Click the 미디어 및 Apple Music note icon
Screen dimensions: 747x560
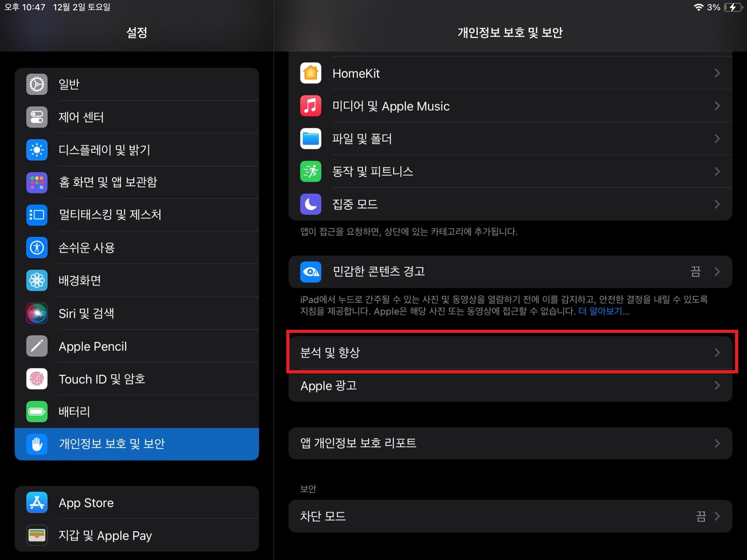coord(310,106)
